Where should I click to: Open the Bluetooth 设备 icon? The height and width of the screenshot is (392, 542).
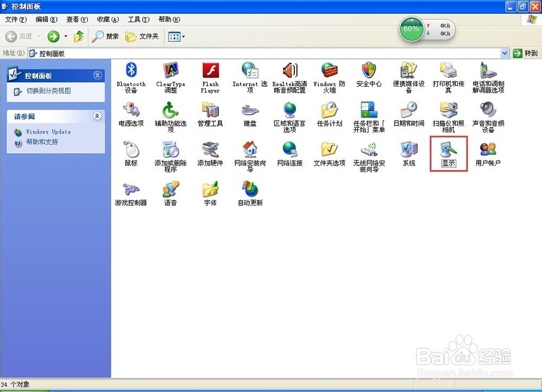click(x=131, y=77)
